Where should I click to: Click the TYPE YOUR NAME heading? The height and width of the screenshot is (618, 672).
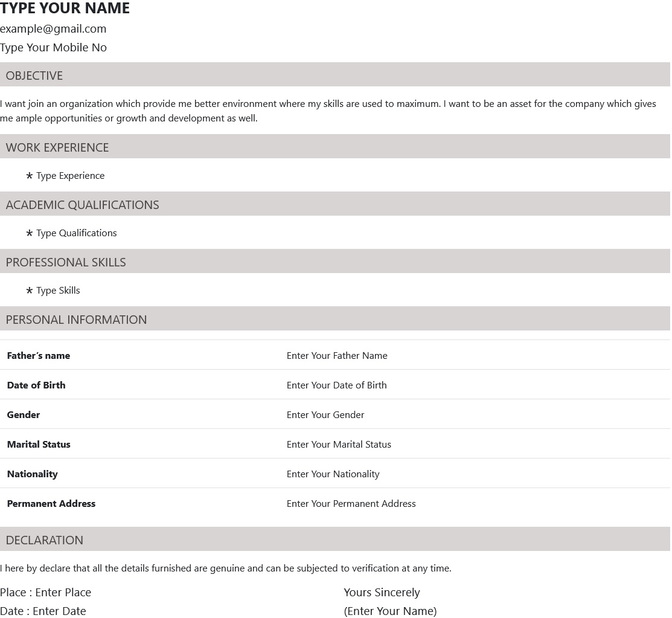pyautogui.click(x=65, y=8)
